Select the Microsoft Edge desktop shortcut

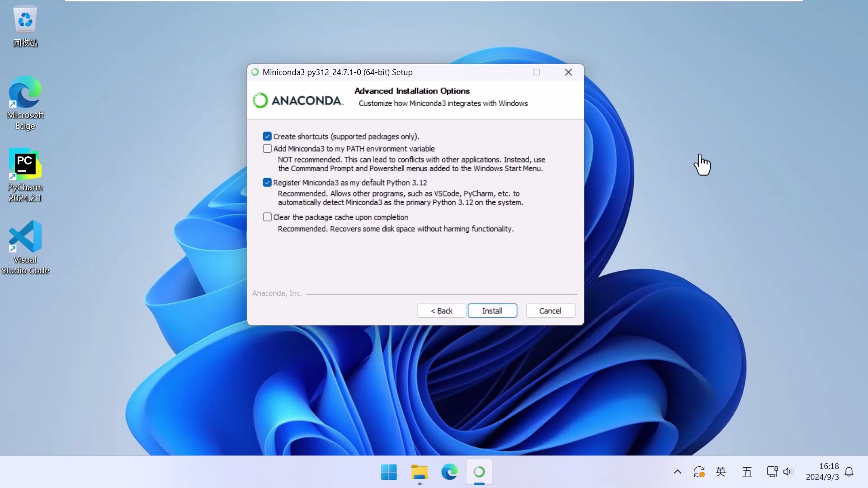pos(25,103)
